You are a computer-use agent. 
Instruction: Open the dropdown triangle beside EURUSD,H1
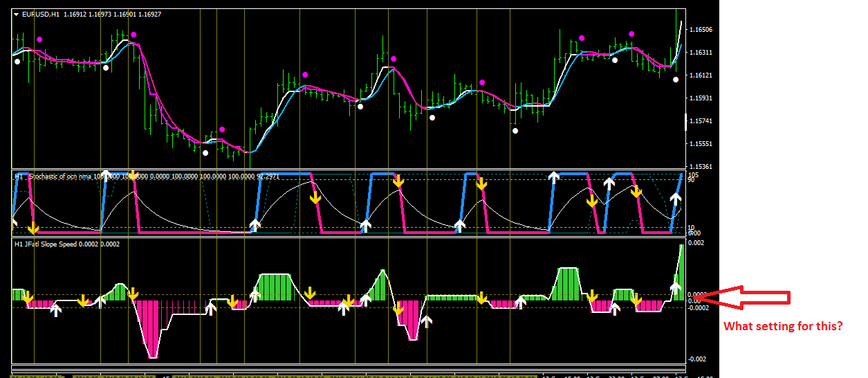click(x=16, y=14)
